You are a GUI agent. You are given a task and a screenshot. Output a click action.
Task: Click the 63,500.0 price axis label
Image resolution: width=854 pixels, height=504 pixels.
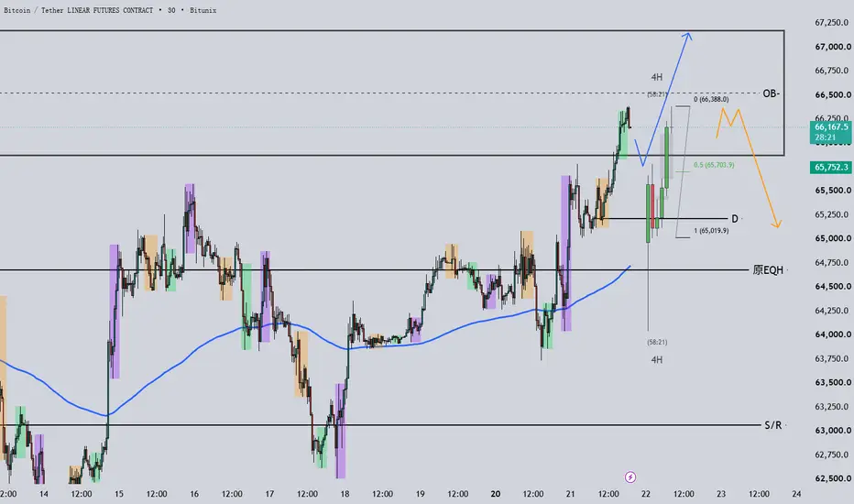pyautogui.click(x=832, y=382)
